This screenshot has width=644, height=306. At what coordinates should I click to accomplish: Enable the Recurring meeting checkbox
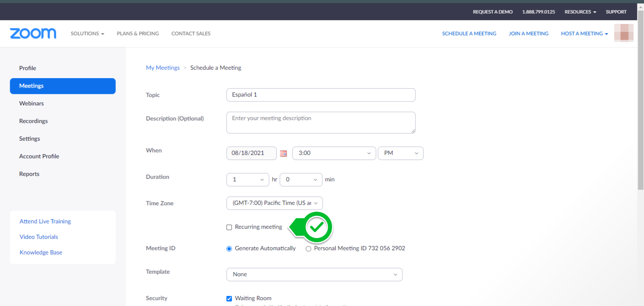tap(229, 227)
